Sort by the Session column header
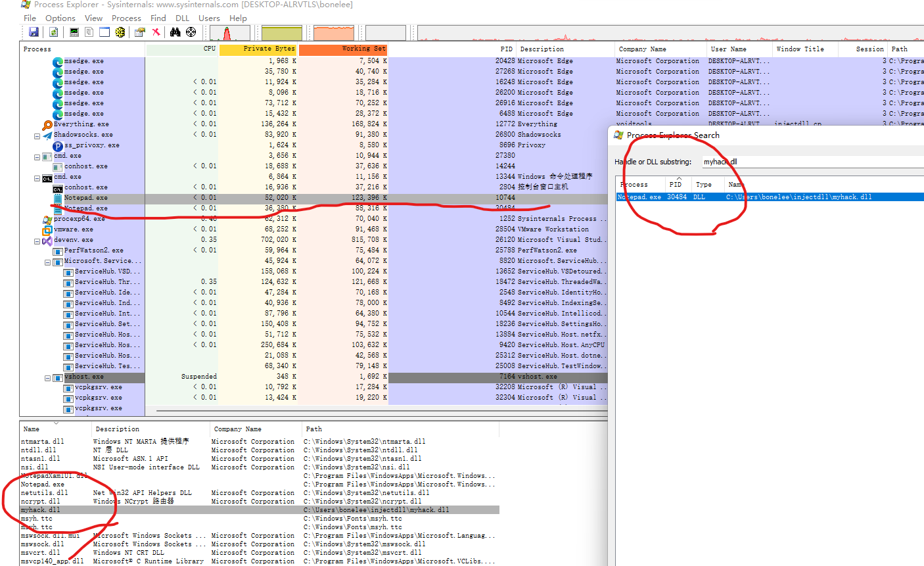Image resolution: width=924 pixels, height=566 pixels. (x=864, y=49)
